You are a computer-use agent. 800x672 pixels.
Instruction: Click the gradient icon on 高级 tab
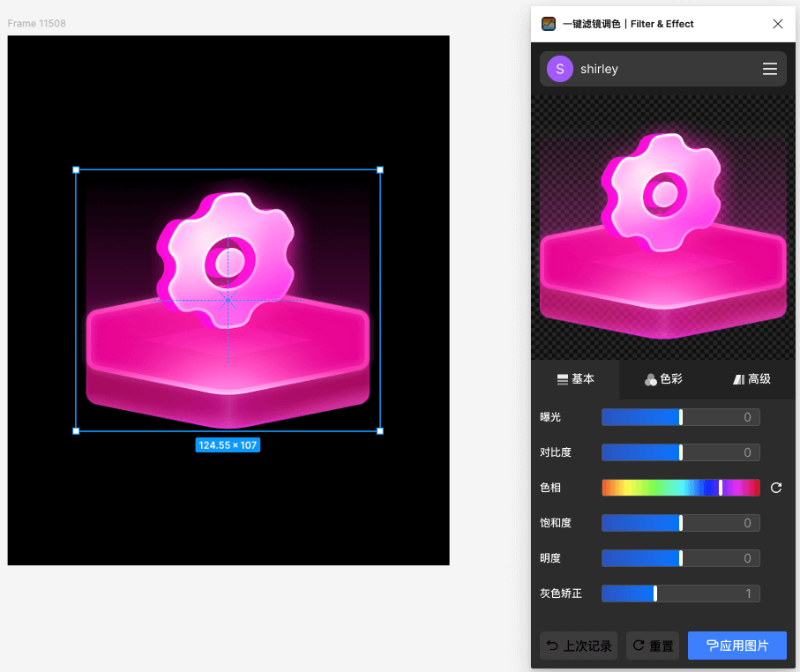point(738,379)
